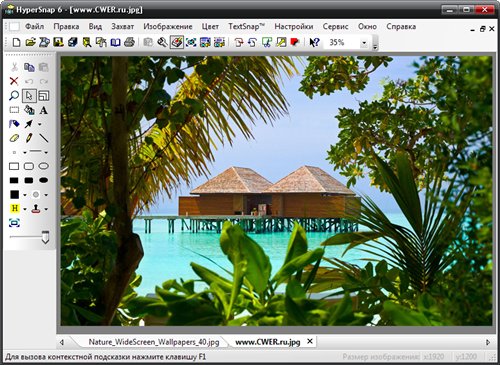Select the red stamp tool
The image size is (500, 365).
point(36,209)
